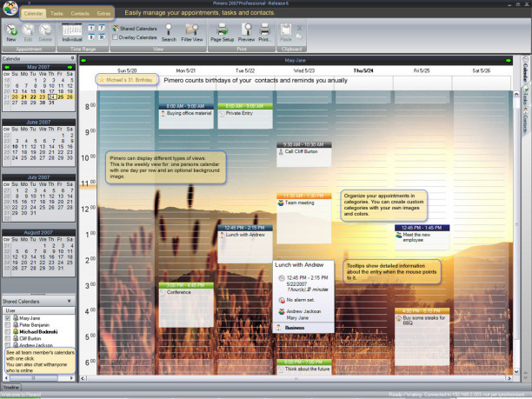
Task: Click the User column header
Action: pos(38,310)
